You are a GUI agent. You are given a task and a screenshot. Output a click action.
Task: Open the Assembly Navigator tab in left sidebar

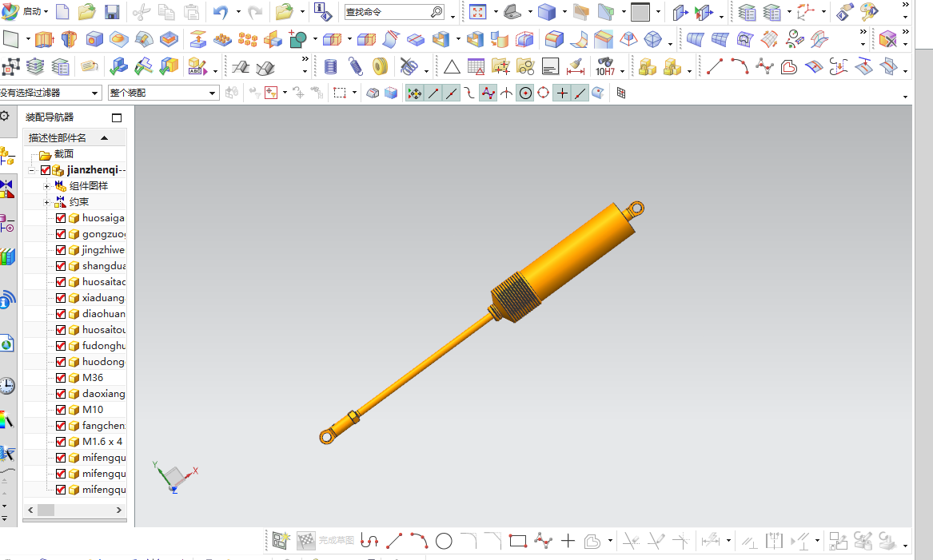click(7, 157)
